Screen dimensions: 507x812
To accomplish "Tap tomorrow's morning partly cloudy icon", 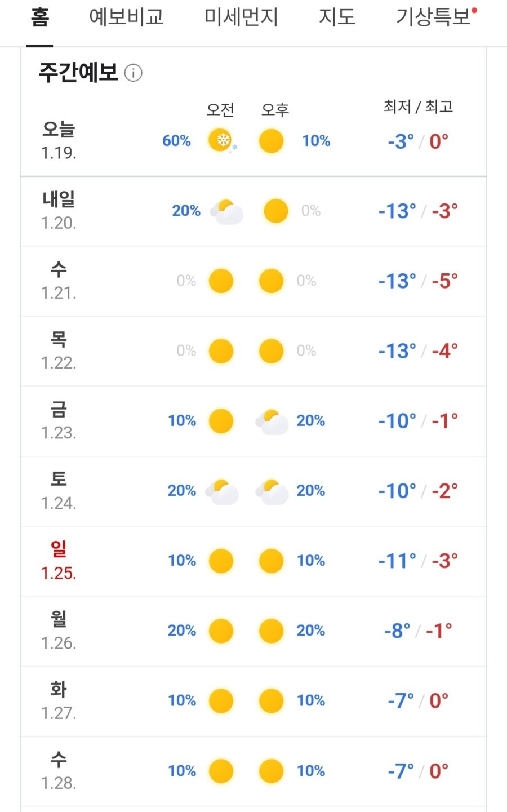I will 226,211.
